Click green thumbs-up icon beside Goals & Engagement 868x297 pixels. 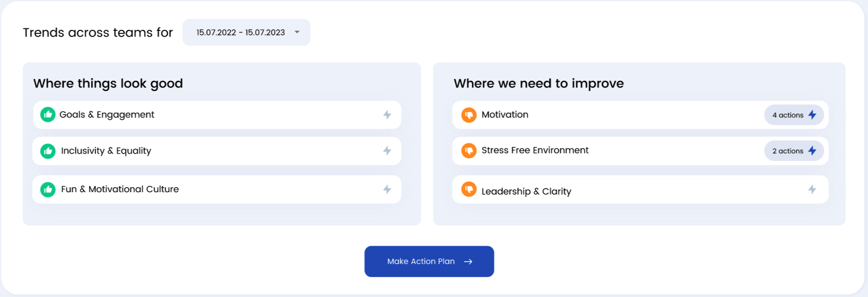[48, 115]
